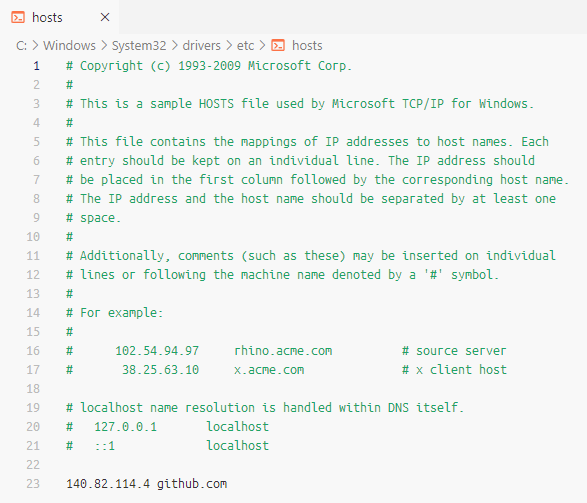Click the rhino.acme.com example text
The image size is (587, 503).
283,351
